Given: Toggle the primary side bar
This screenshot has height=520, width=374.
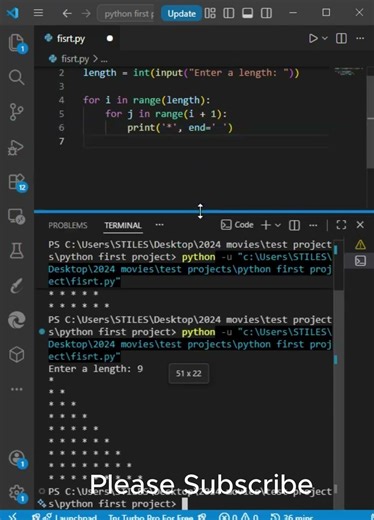Looking at the screenshot, I should [229, 13].
